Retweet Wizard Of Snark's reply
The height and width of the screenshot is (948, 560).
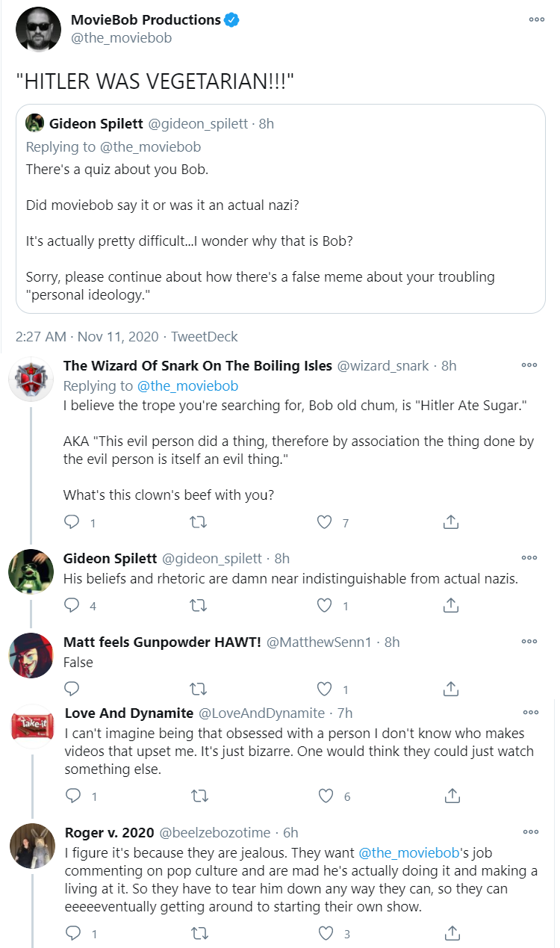click(x=199, y=523)
